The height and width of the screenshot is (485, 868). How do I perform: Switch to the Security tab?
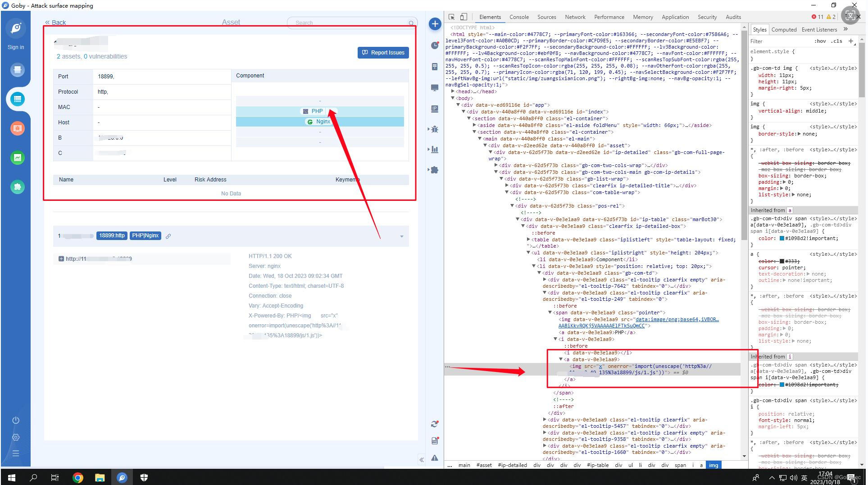point(707,17)
